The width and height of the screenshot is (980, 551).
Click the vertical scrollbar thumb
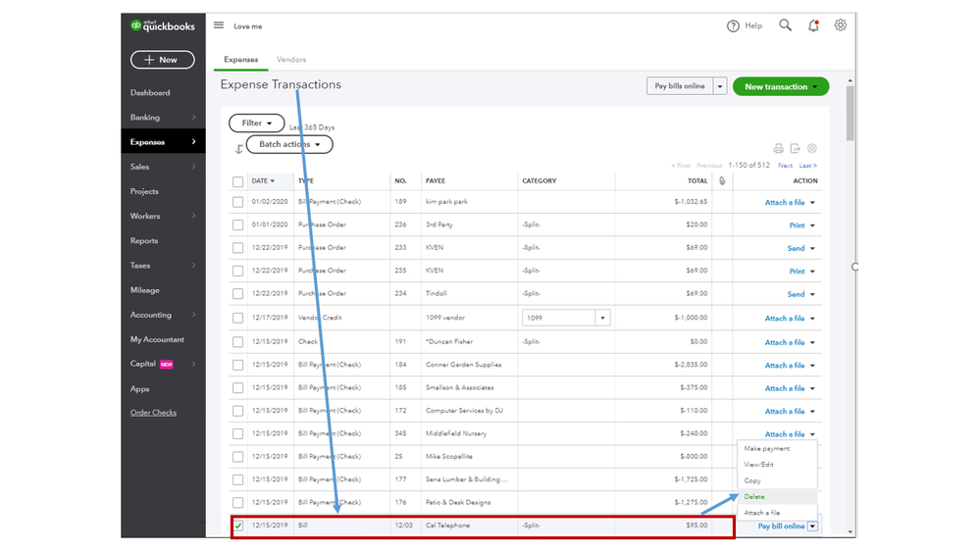tap(850, 114)
